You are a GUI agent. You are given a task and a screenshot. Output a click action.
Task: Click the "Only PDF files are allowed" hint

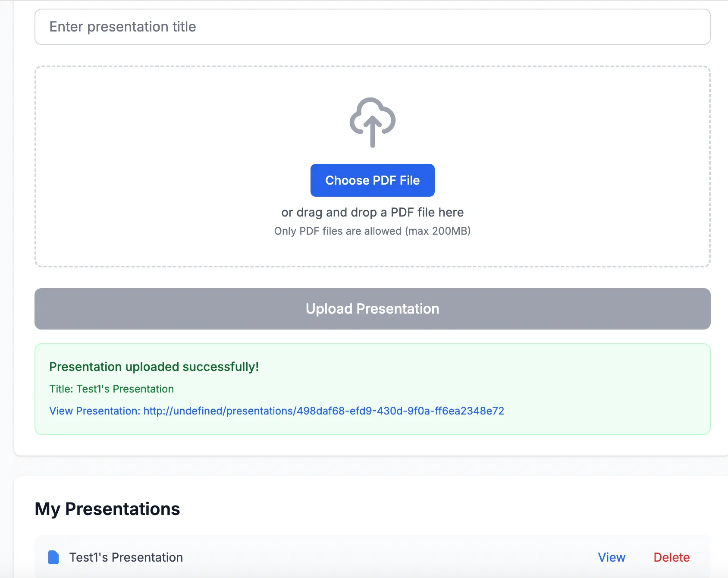pos(338,231)
